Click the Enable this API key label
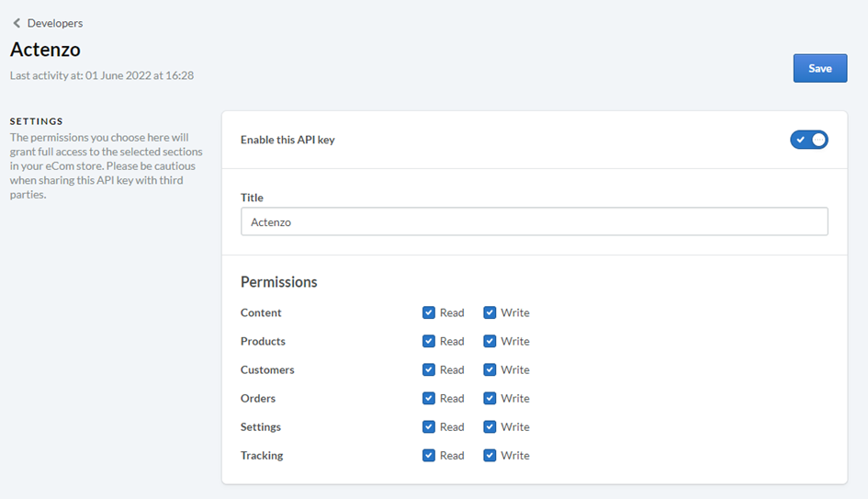 coord(287,140)
